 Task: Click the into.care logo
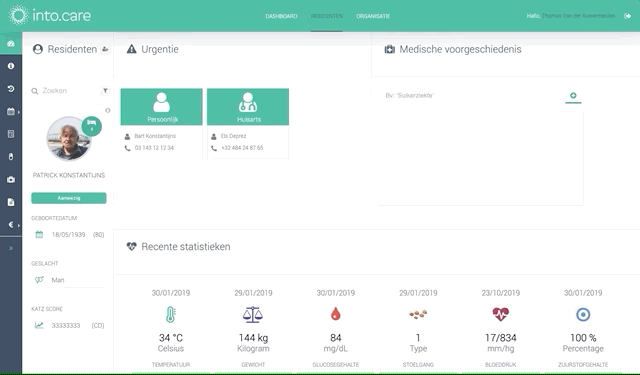(x=50, y=16)
